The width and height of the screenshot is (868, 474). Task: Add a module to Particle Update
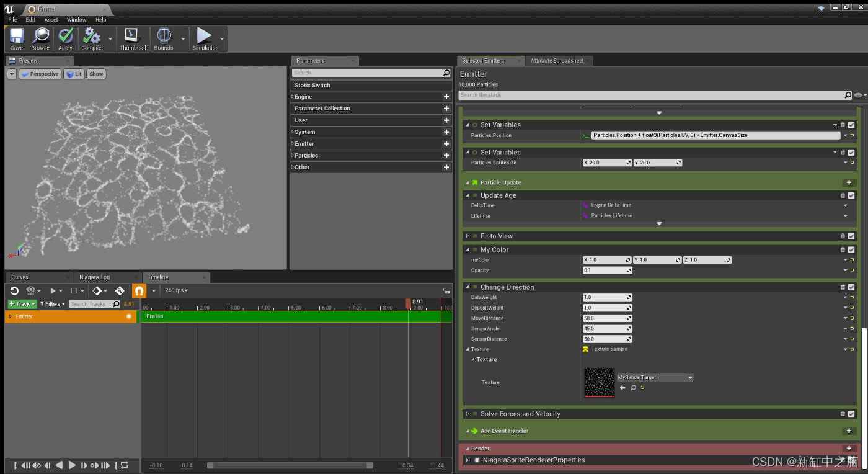(849, 182)
